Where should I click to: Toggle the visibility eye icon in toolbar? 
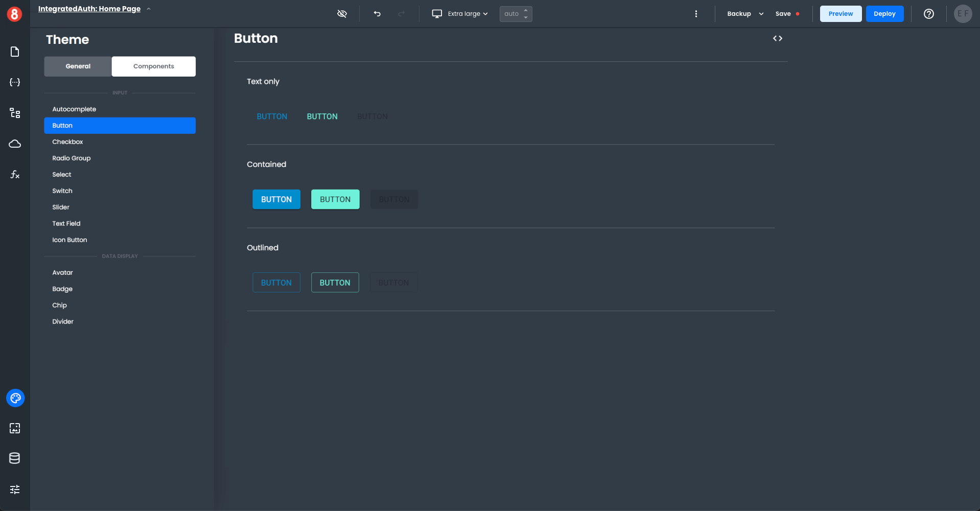tap(342, 14)
